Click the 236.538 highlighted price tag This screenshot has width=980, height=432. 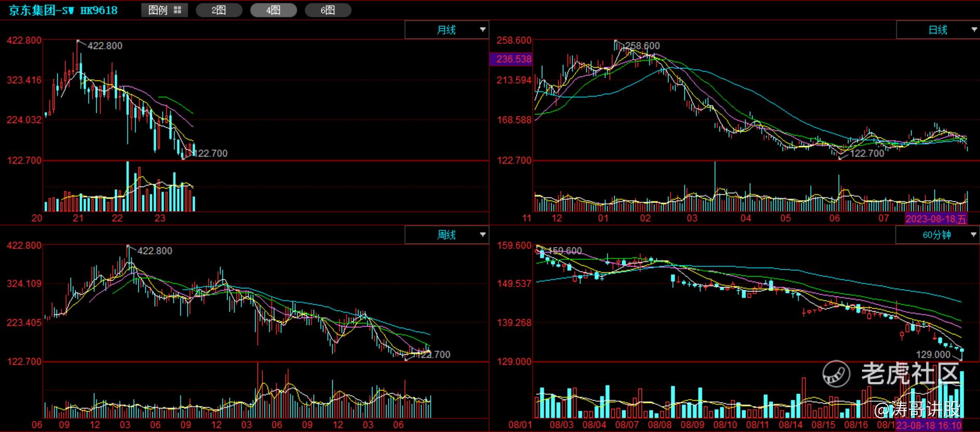click(x=512, y=59)
